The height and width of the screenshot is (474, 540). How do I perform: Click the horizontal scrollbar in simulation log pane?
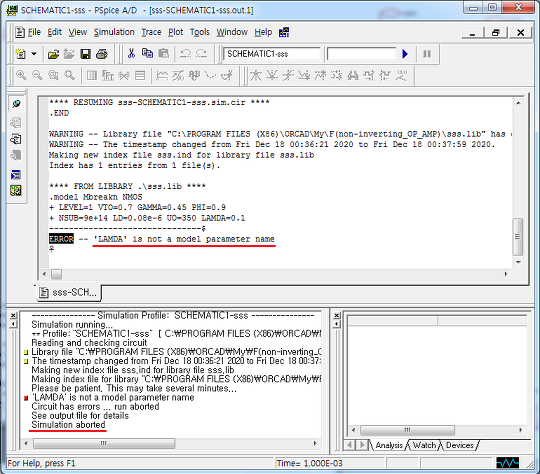[104, 443]
